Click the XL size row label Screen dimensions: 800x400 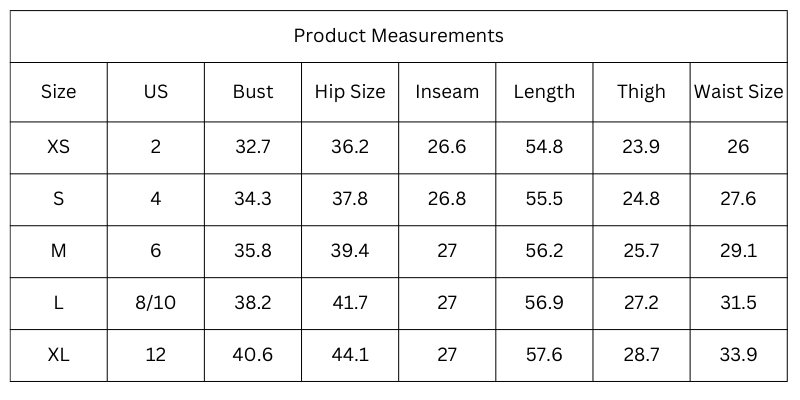(x=58, y=355)
